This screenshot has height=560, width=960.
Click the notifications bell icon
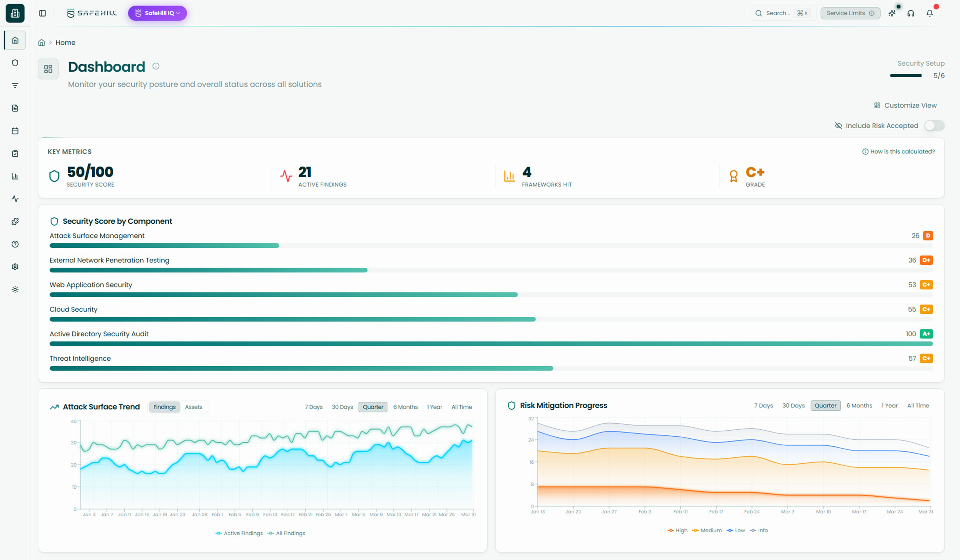(930, 13)
